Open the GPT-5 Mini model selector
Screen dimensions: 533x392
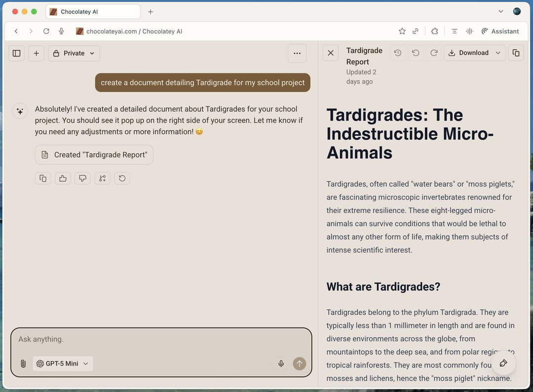63,363
